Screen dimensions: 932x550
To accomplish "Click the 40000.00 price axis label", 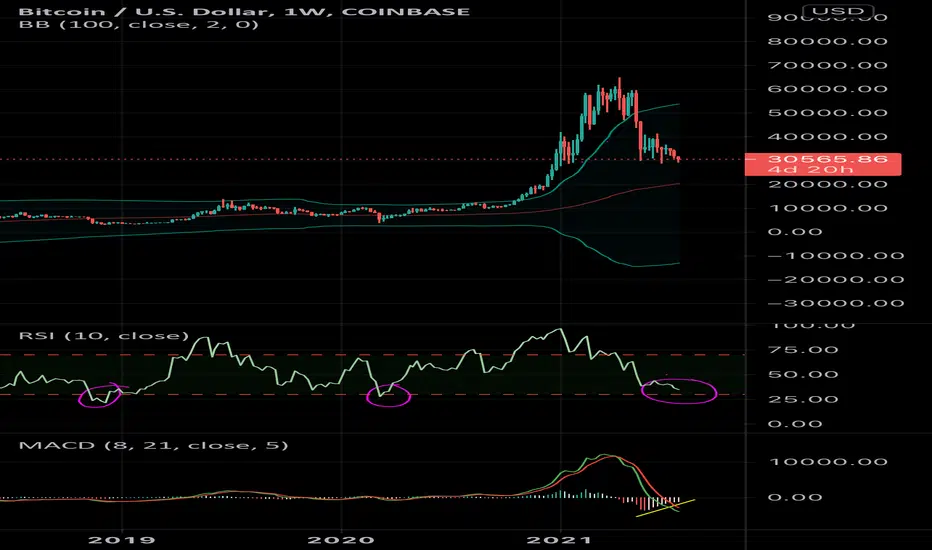I will click(x=827, y=137).
